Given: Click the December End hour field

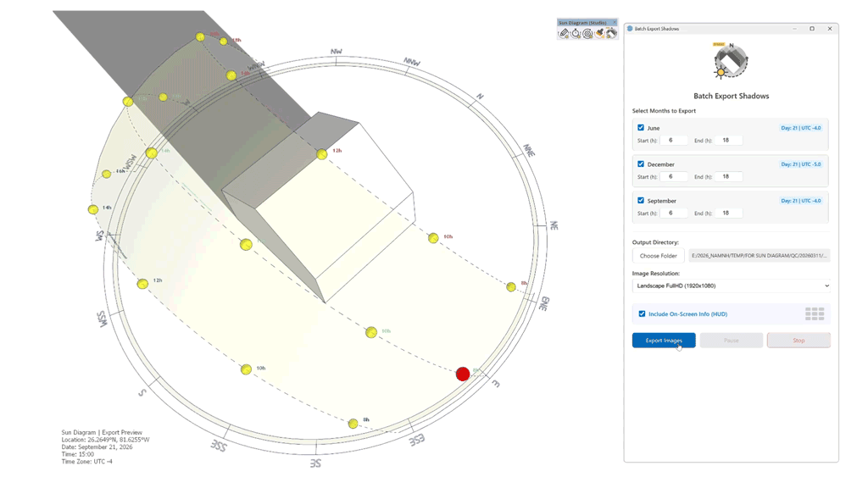Looking at the screenshot, I should coord(728,176).
